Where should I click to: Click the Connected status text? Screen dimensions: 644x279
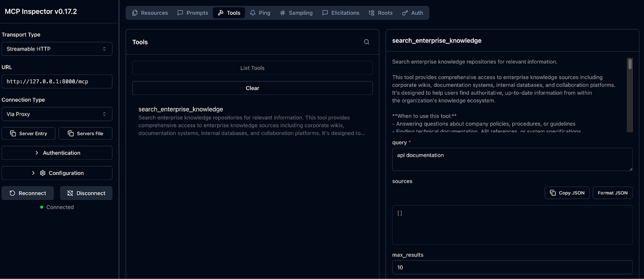coord(60,207)
